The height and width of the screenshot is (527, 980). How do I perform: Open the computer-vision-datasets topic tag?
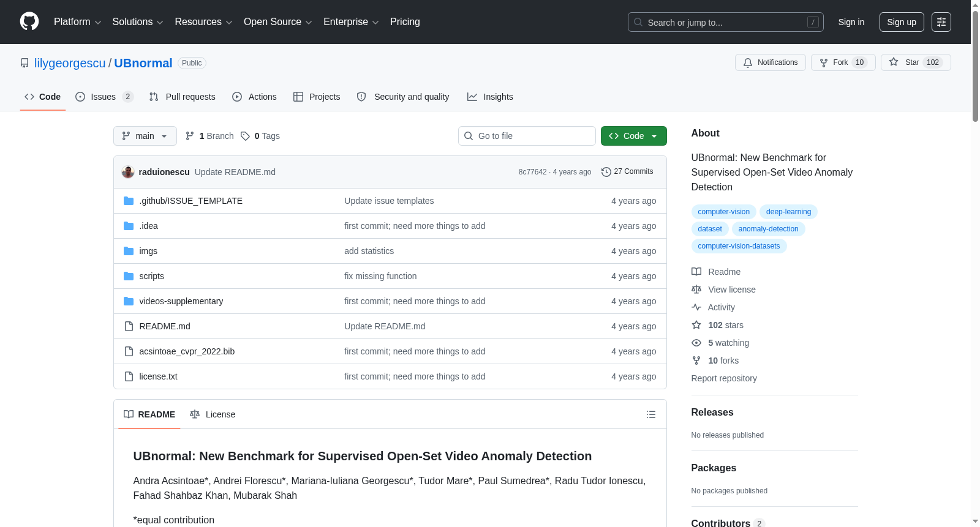(739, 246)
